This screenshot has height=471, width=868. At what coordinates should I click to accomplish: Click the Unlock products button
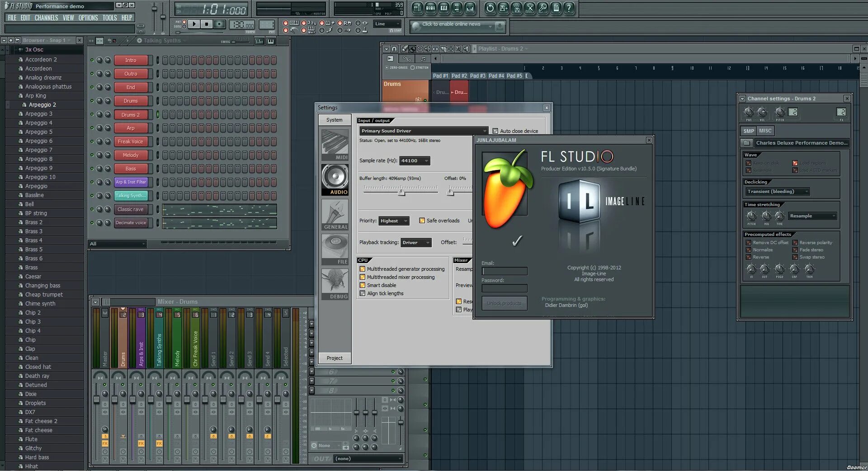504,303
